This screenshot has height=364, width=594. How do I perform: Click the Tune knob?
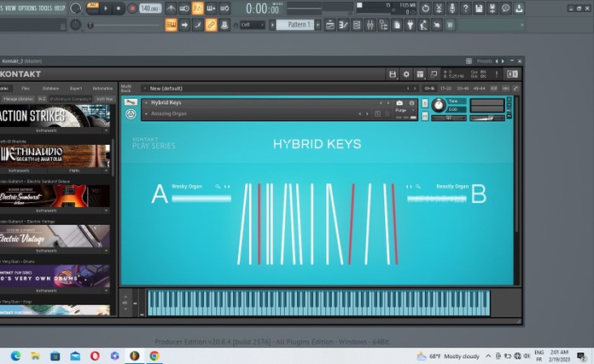click(439, 105)
